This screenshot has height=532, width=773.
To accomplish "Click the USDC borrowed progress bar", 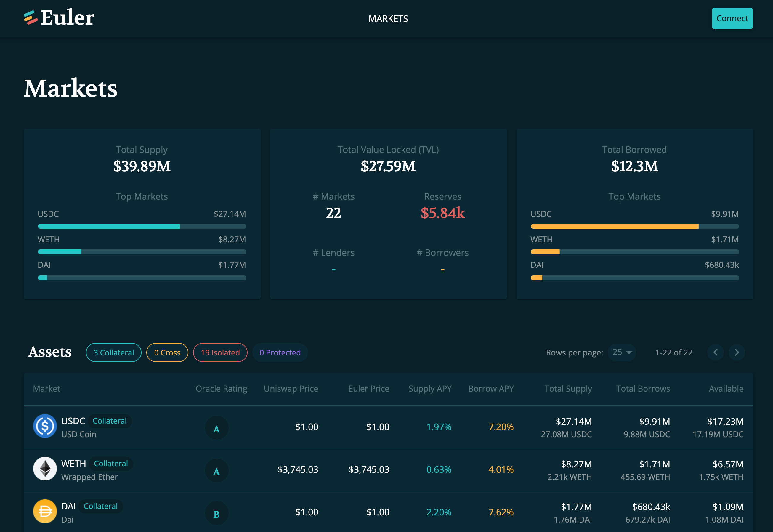I will [635, 226].
